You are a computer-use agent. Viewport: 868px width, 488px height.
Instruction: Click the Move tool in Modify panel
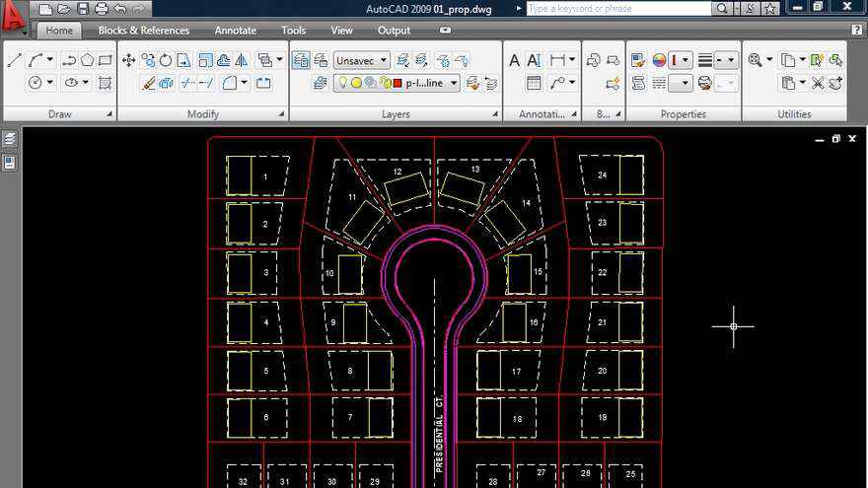coord(129,60)
